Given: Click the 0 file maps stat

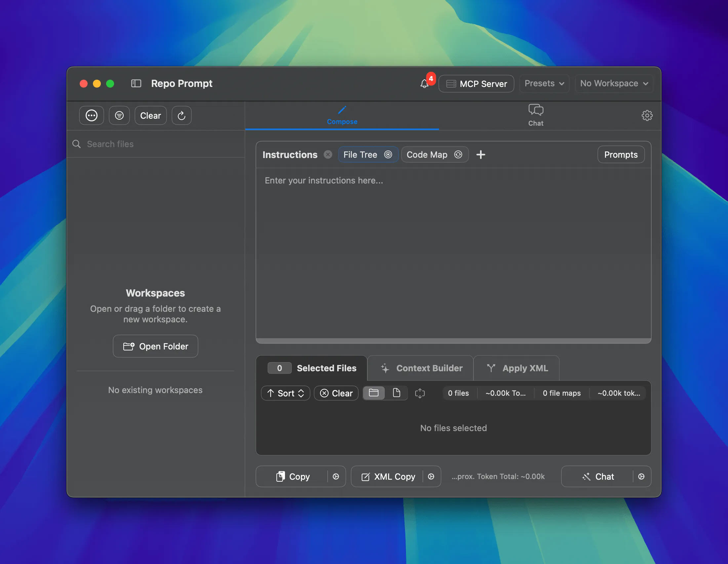Looking at the screenshot, I should tap(562, 393).
